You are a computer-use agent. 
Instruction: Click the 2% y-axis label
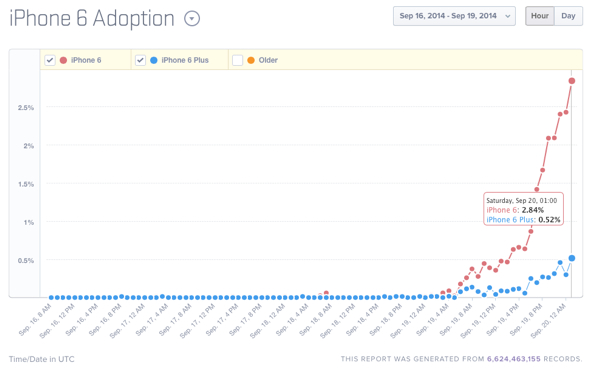click(x=28, y=146)
